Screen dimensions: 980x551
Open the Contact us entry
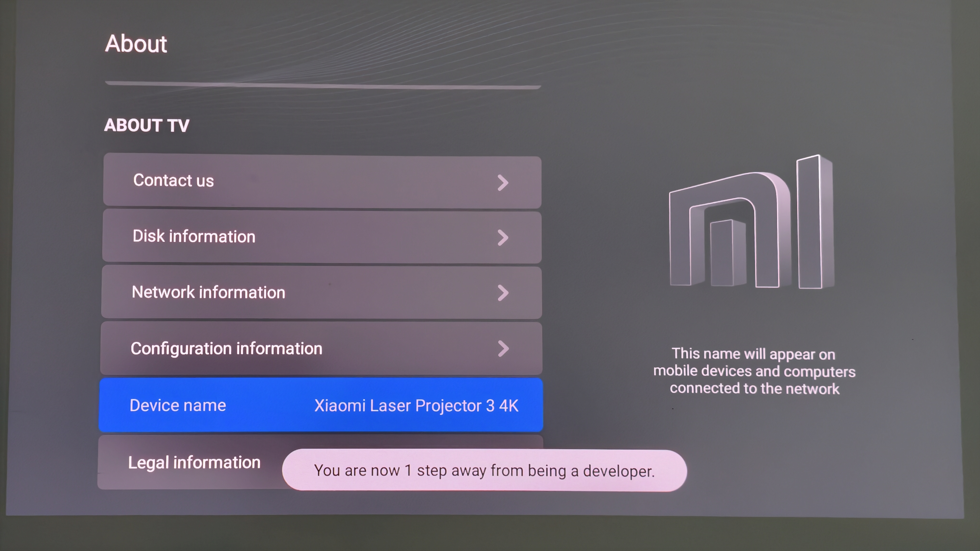[x=322, y=181]
